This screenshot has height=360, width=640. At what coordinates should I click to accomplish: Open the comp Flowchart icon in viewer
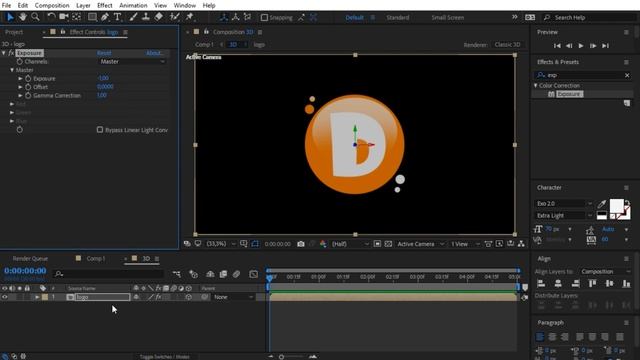[521, 244]
